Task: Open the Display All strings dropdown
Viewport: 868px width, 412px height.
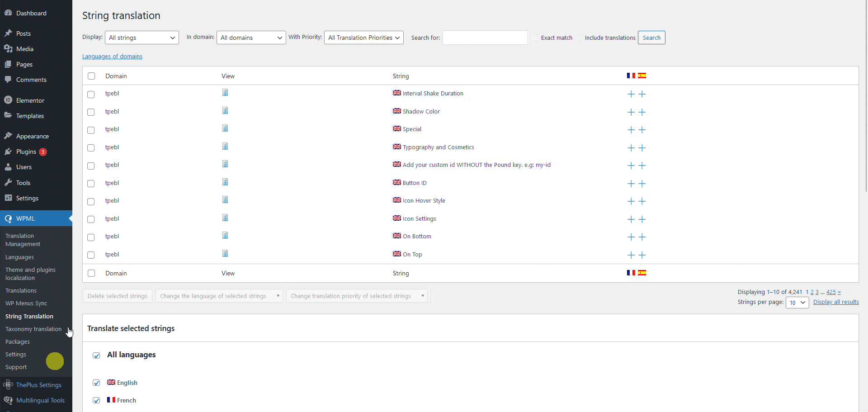Action: (x=142, y=38)
